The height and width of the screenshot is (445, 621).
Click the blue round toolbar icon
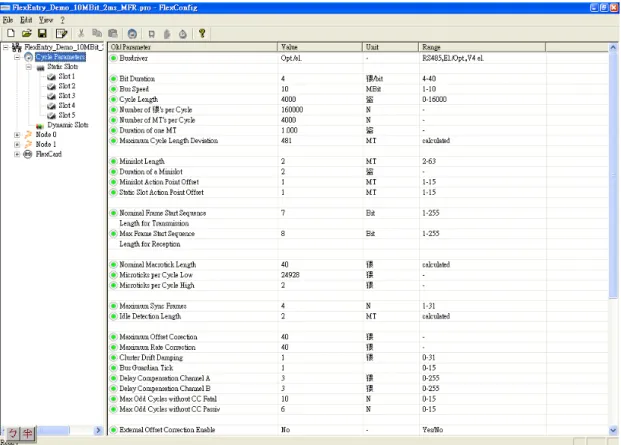pos(132,34)
